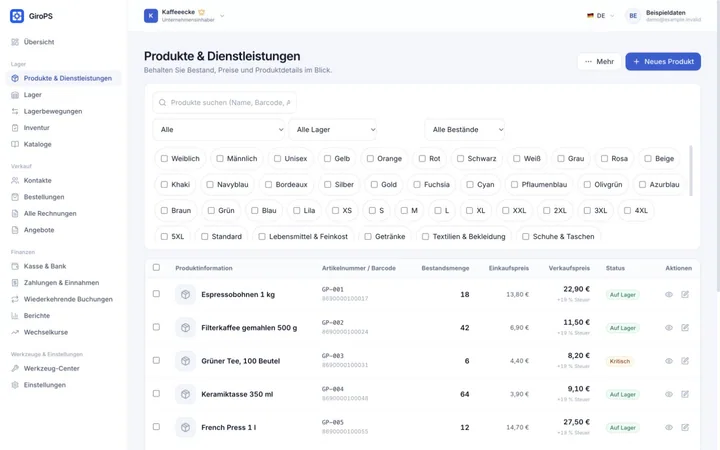This screenshot has width=720, height=450.
Task: Click the Kritisch status badge
Action: (619, 361)
